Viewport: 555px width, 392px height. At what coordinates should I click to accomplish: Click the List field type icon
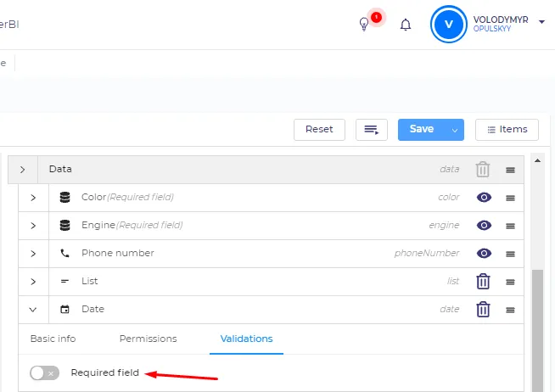(x=64, y=281)
